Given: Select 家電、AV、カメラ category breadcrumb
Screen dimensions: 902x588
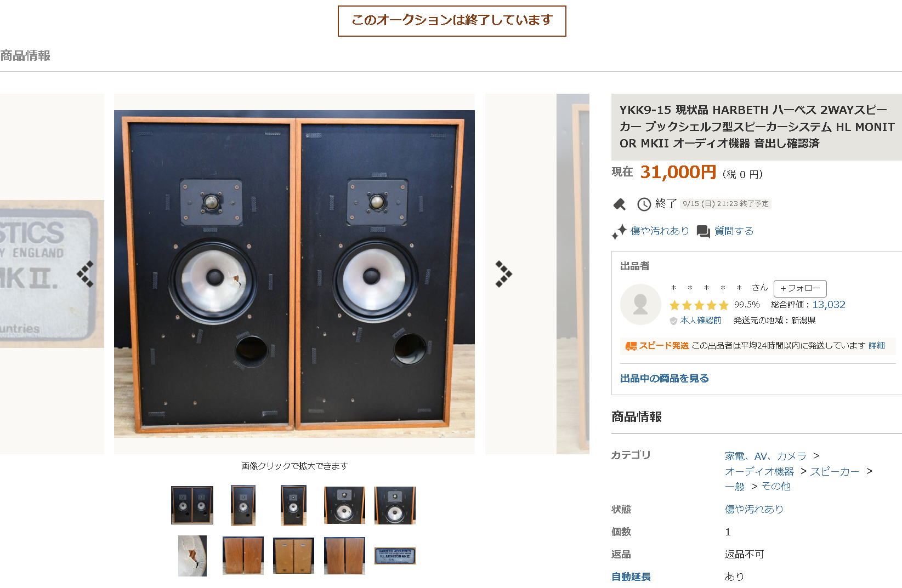Looking at the screenshot, I should (765, 456).
